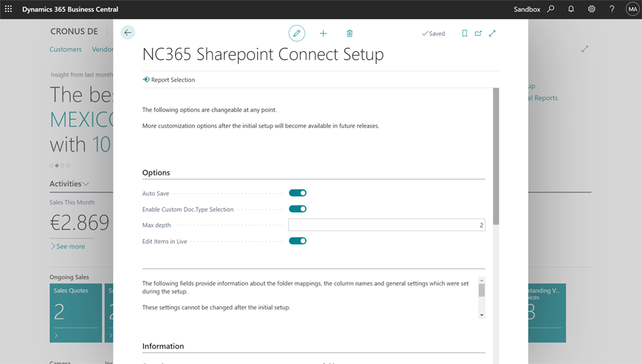Toggle Enable Custom Doc.Type Selection switch
Screen dimensions: 642x364
click(x=298, y=209)
